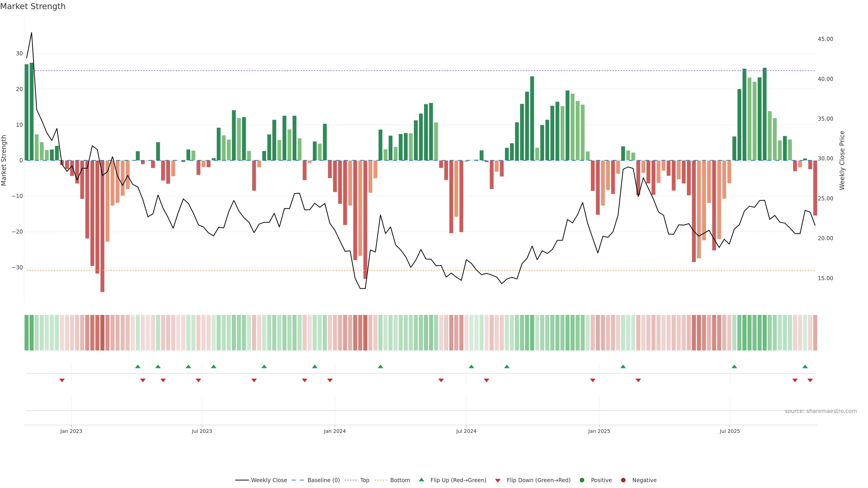This screenshot has height=488, width=868.
Task: Click Positive green circle legend icon
Action: (582, 480)
